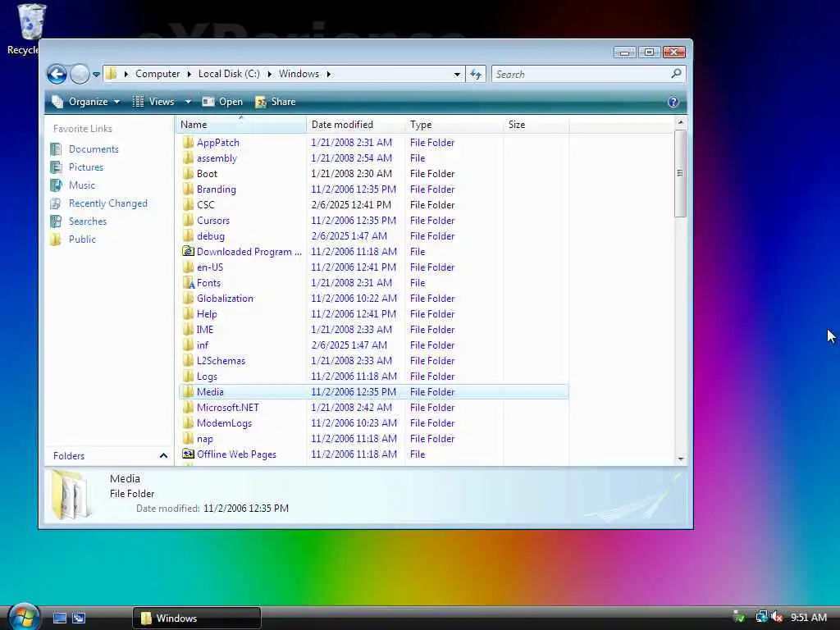The image size is (840, 630).
Task: Click Open on the toolbar
Action: (222, 102)
